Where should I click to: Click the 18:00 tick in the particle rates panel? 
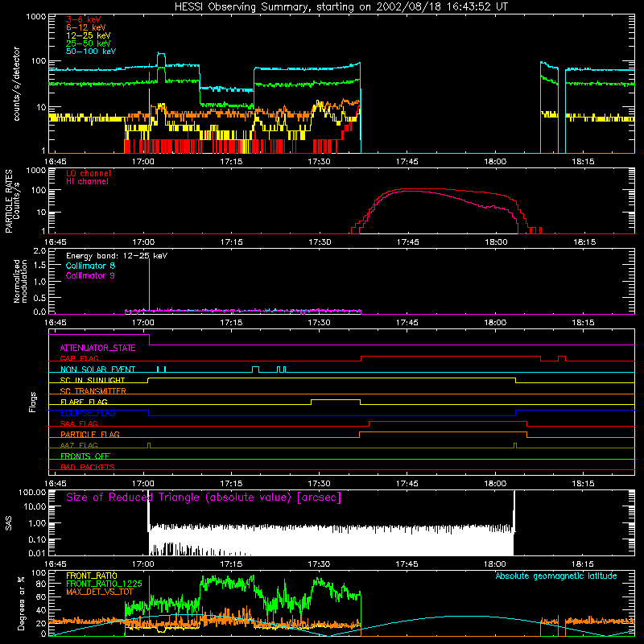(496, 242)
